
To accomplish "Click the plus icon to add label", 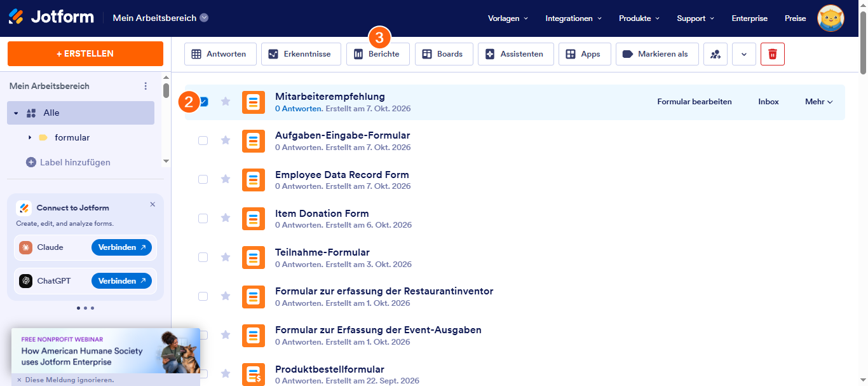I will pyautogui.click(x=31, y=162).
